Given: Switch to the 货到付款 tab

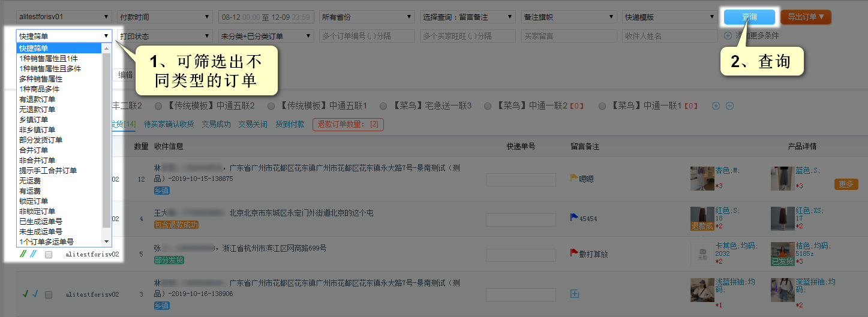Looking at the screenshot, I should pos(290,124).
